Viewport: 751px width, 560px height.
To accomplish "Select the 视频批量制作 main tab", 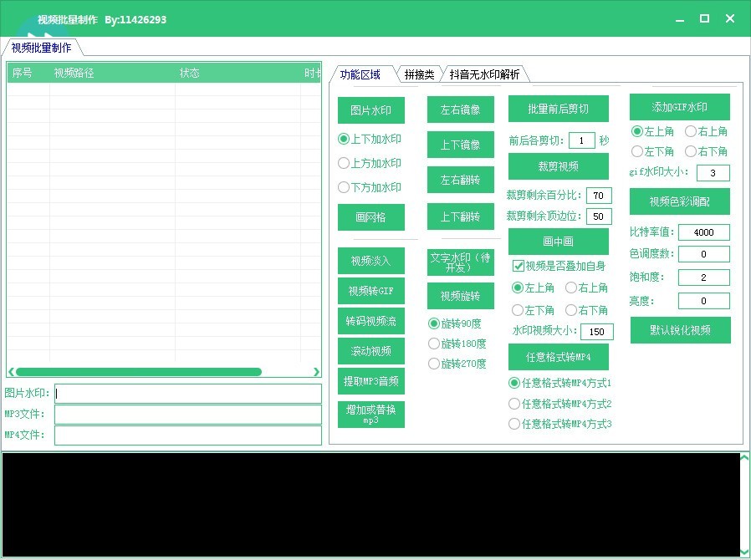I will (x=42, y=48).
